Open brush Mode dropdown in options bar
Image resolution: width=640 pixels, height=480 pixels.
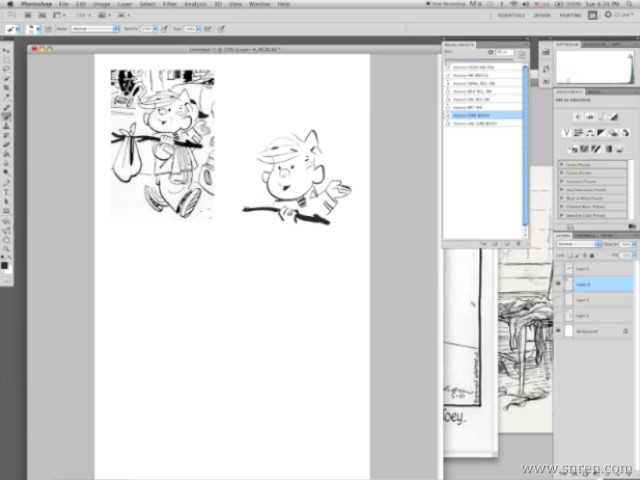point(95,29)
